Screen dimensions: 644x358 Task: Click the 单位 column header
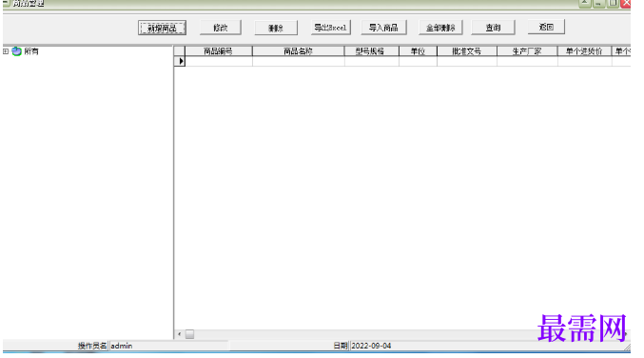pyautogui.click(x=418, y=51)
